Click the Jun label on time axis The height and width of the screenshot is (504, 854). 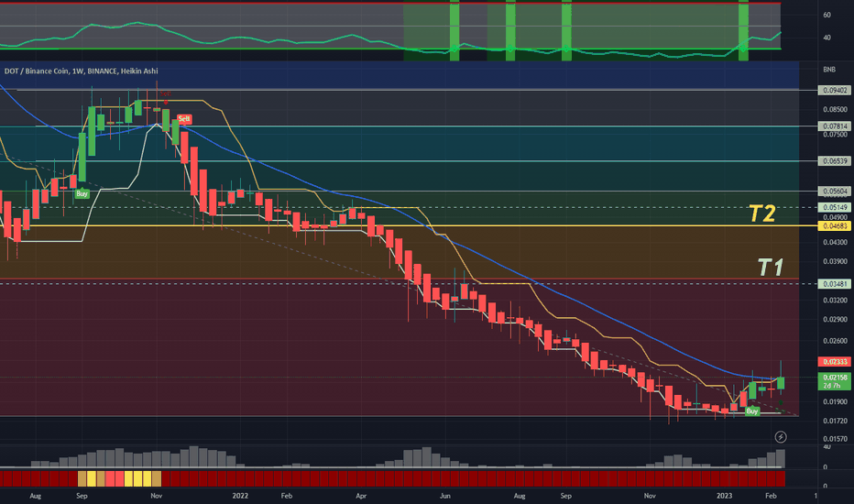(445, 496)
